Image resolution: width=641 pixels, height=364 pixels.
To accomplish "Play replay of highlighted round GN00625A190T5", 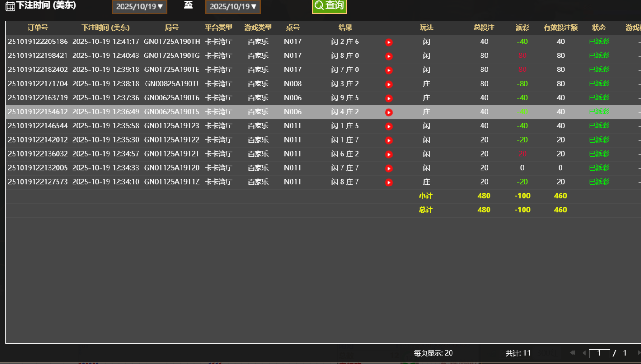I will (x=389, y=113).
